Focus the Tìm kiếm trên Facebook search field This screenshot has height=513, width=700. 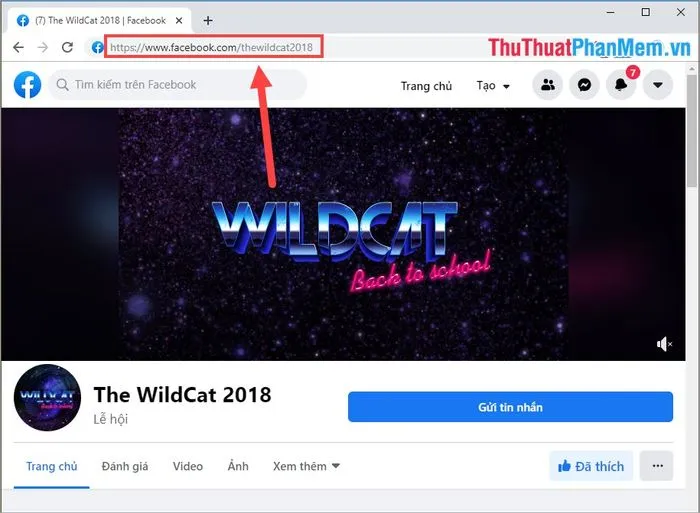tap(178, 85)
